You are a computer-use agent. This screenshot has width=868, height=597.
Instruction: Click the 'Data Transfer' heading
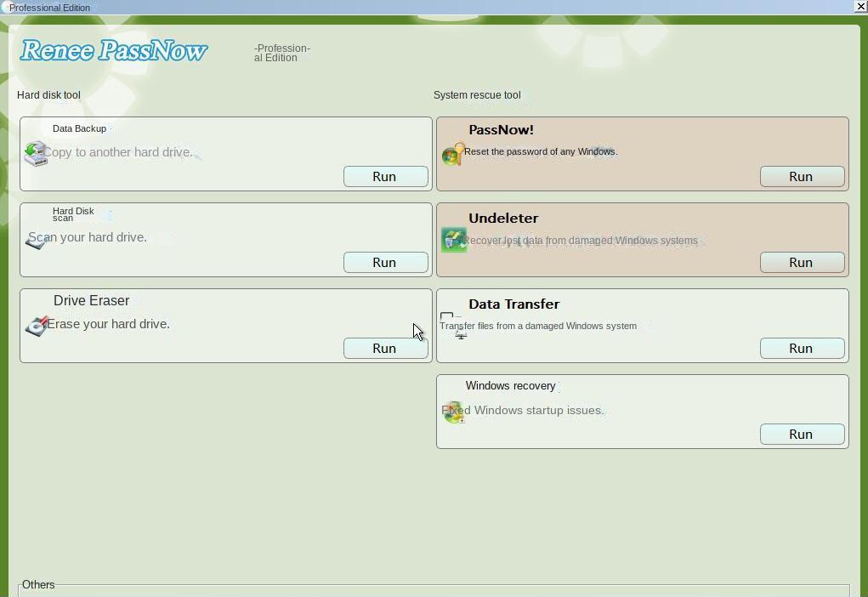point(513,304)
